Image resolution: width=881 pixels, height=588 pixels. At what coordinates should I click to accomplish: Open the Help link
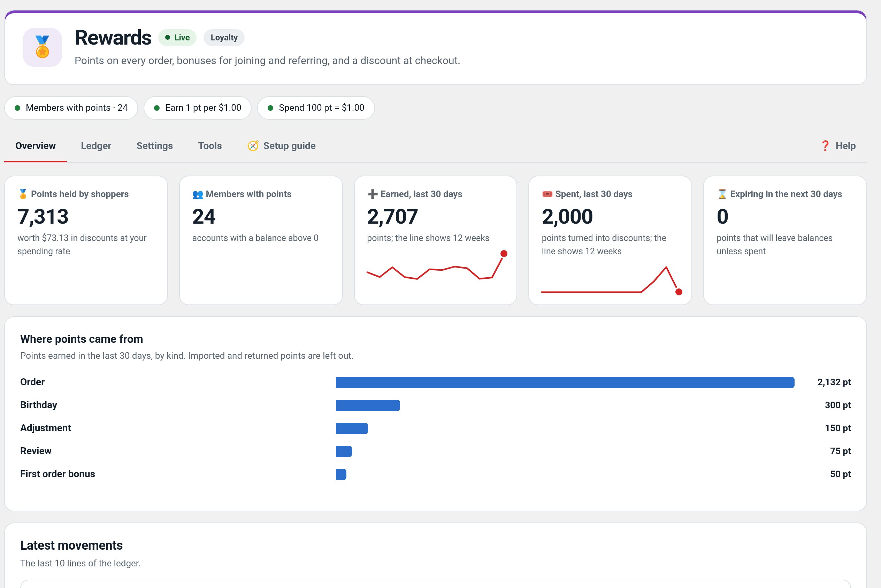[x=838, y=146]
